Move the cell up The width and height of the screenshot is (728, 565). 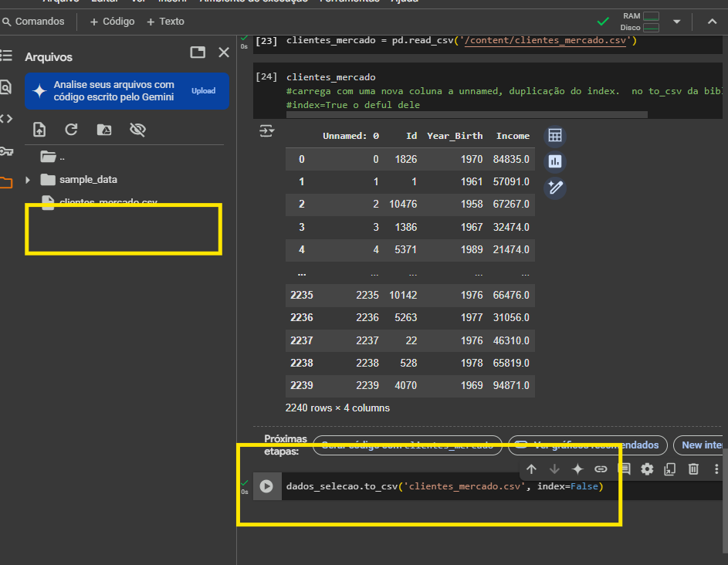tap(531, 469)
